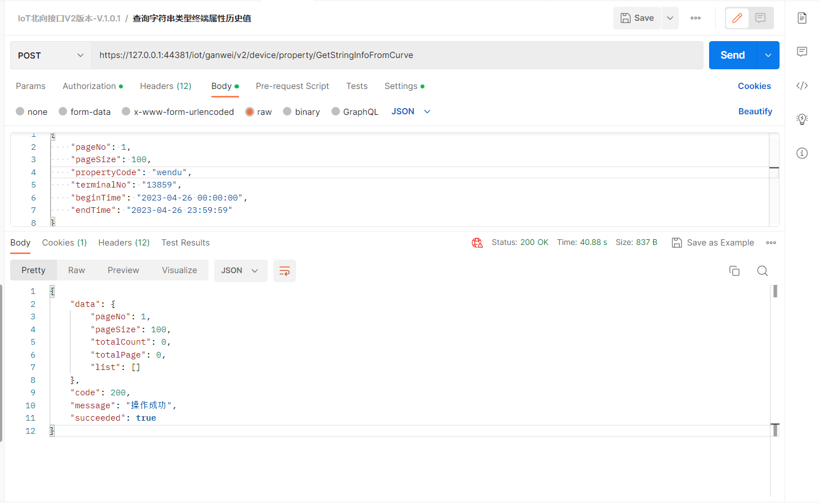Search the response with magnifier icon
This screenshot has width=819, height=504.
pyautogui.click(x=762, y=271)
